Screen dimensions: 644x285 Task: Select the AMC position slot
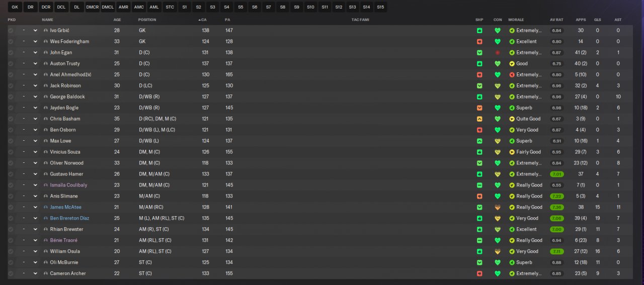tap(139, 7)
